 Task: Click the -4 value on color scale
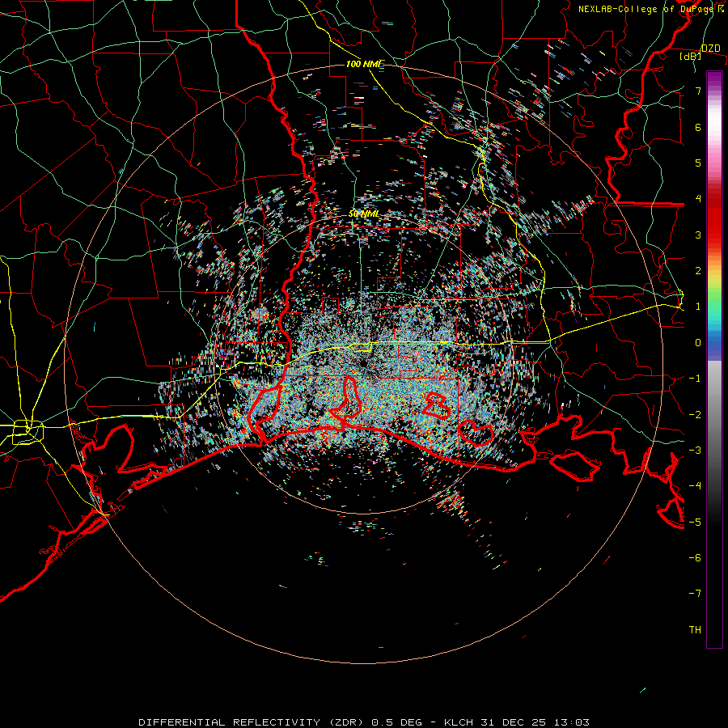coord(695,486)
